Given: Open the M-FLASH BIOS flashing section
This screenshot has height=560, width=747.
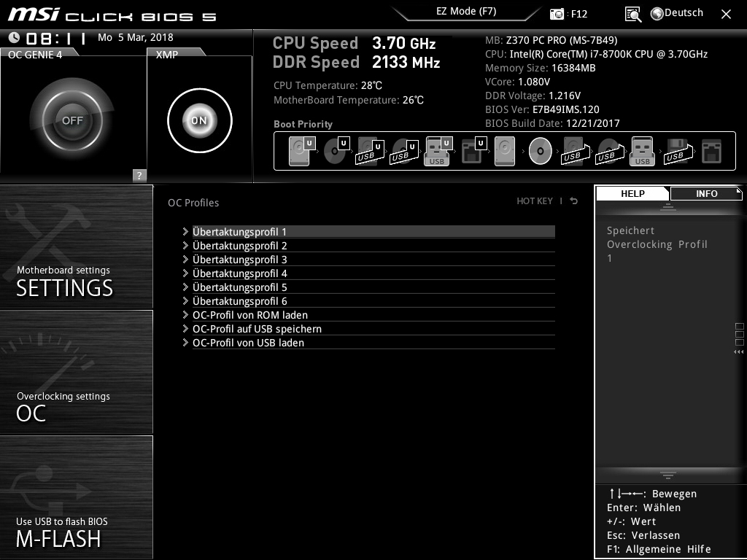Looking at the screenshot, I should pos(76,497).
